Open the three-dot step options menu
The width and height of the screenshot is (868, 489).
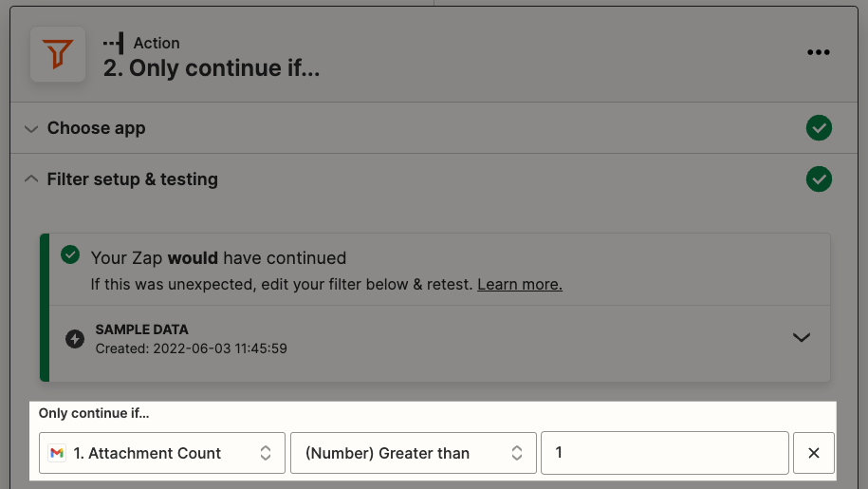[818, 52]
